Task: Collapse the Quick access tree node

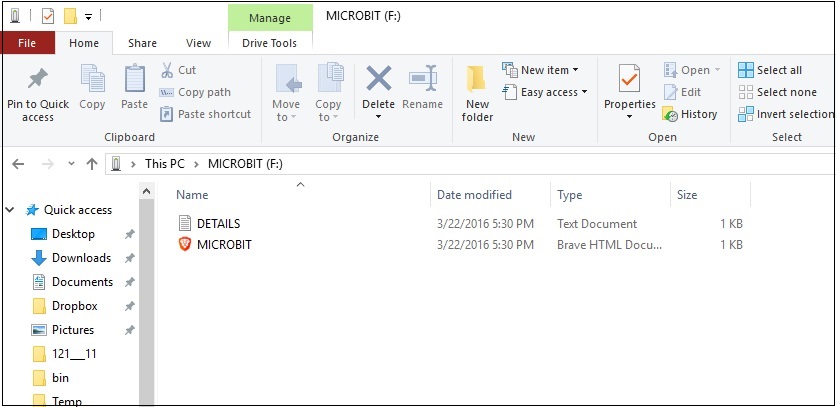Action: 11,210
